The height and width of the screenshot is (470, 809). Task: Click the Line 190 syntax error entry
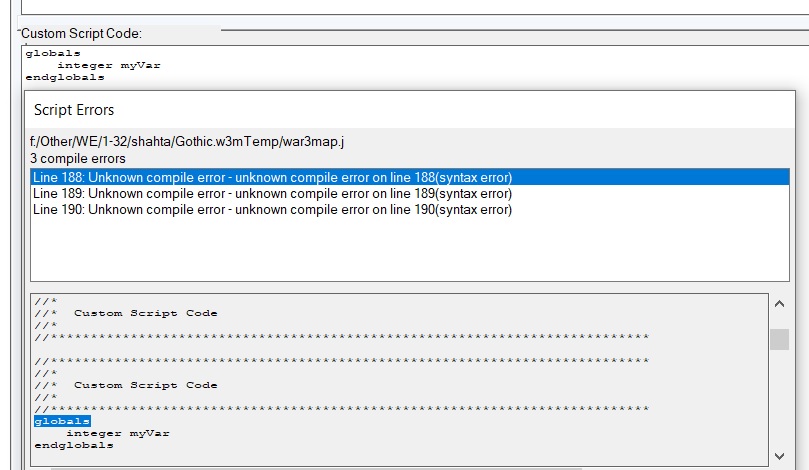[x=272, y=210]
